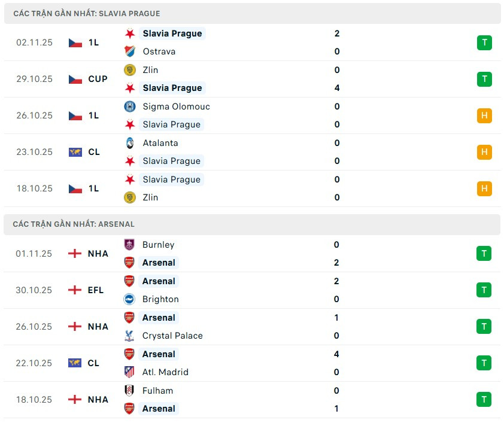The height and width of the screenshot is (423, 504).
Task: Click green T badge for Slavia Prague vs Ostrava
Action: 484,42
